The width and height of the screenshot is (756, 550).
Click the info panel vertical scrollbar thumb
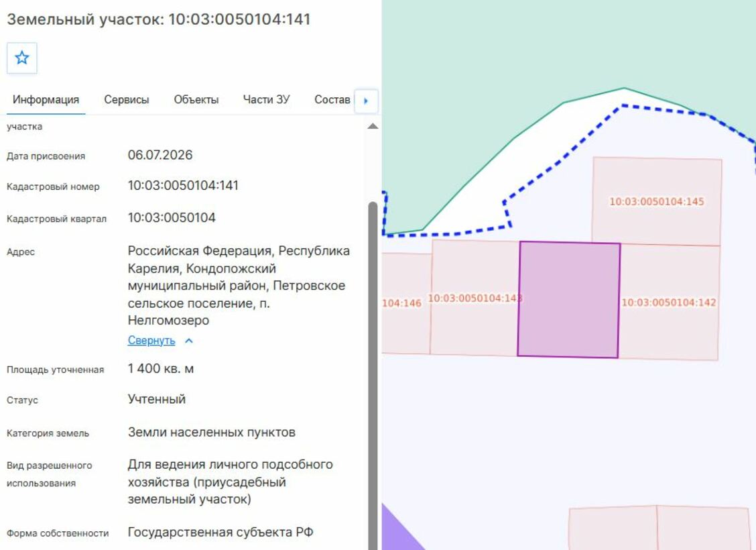click(x=373, y=376)
